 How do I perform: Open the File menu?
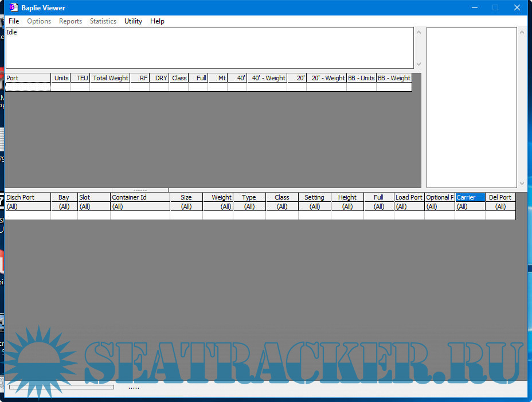[14, 21]
